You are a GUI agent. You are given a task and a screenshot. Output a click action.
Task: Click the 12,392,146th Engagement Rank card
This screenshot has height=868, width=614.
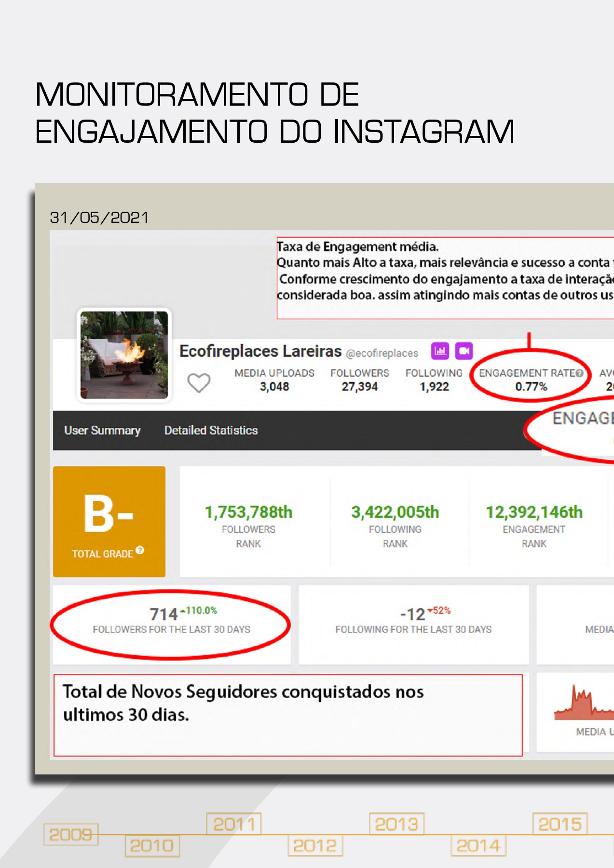[534, 522]
